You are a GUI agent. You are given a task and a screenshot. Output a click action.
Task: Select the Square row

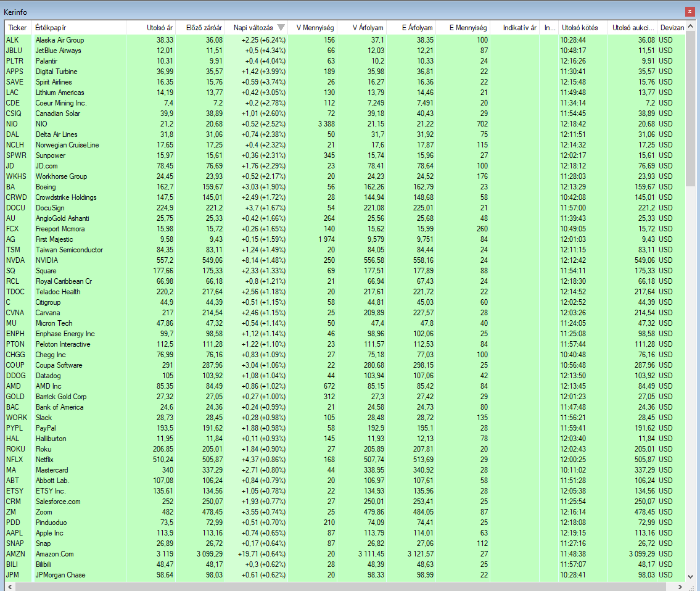coord(345,271)
